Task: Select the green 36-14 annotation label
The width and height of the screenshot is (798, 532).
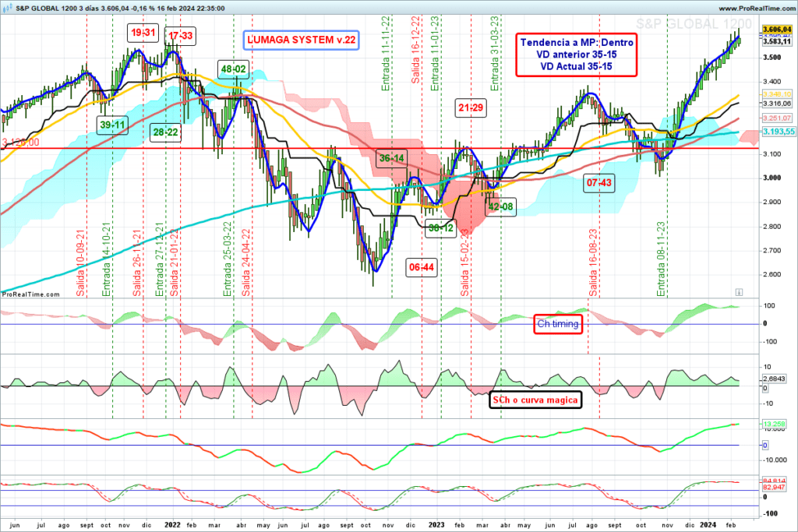Action: click(392, 158)
